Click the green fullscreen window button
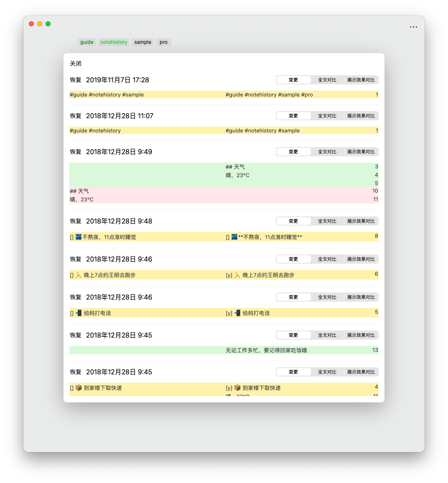448x483 pixels. pyautogui.click(x=48, y=24)
